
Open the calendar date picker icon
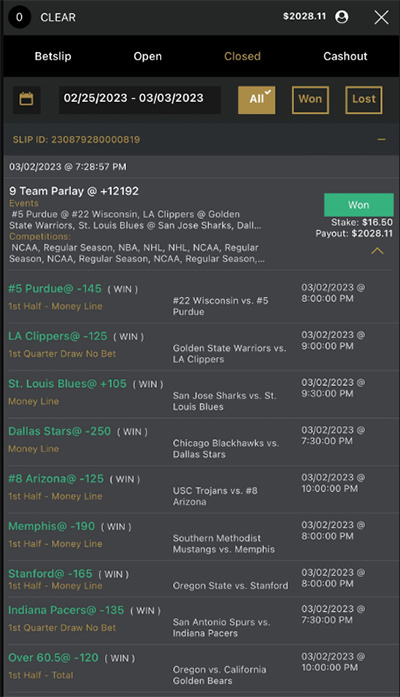tap(26, 99)
